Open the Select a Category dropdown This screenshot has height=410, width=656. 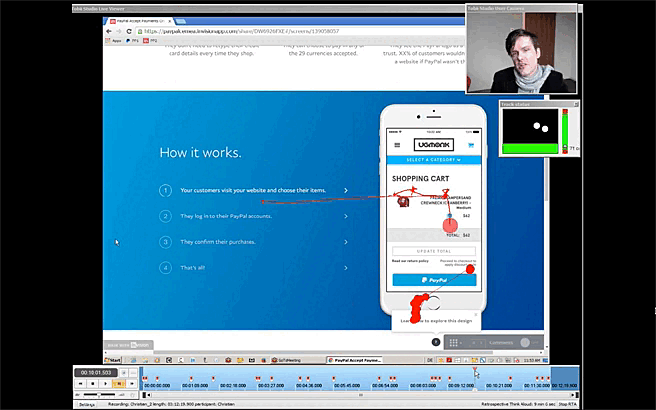pyautogui.click(x=434, y=160)
